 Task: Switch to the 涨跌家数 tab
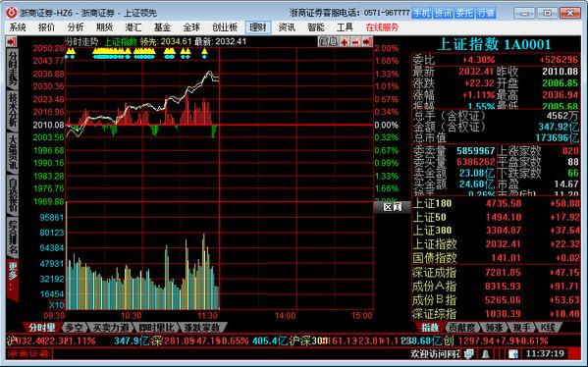coord(202,328)
